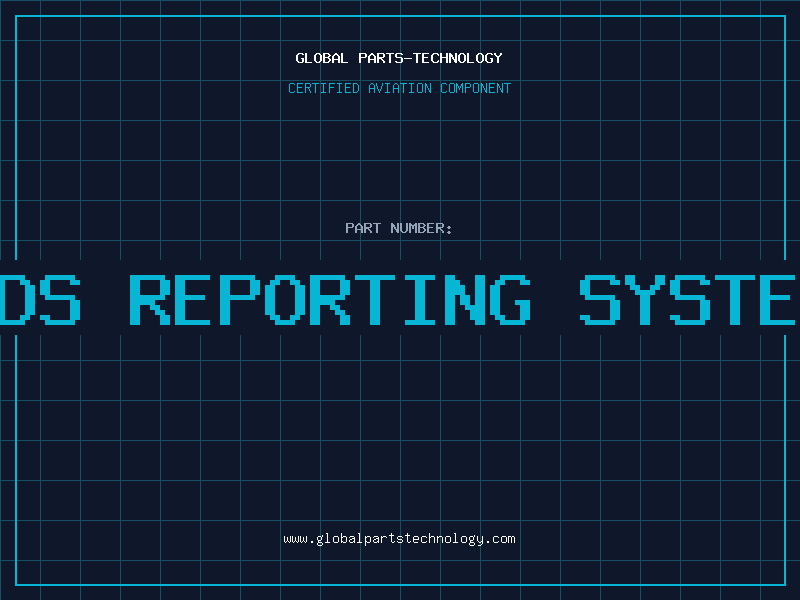Click the bottom-right corner of the cyan border
This screenshot has height=600, width=800.
coord(784,584)
